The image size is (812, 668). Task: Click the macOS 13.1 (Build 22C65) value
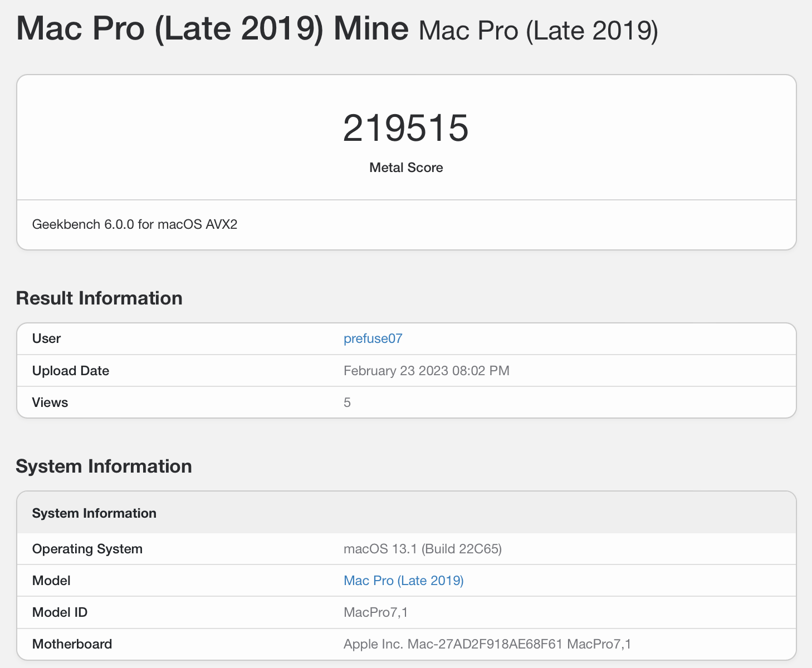point(423,549)
